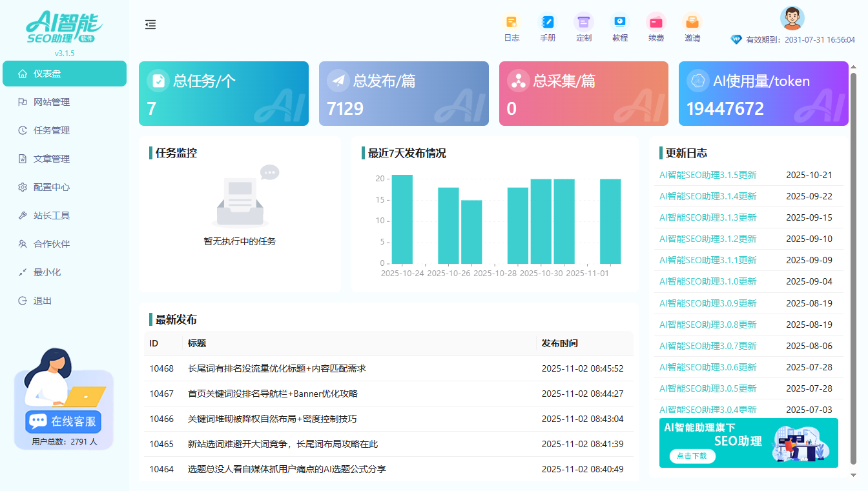Click the scrollbar down arrow at bottom right
This screenshot has width=868, height=491.
click(x=852, y=475)
